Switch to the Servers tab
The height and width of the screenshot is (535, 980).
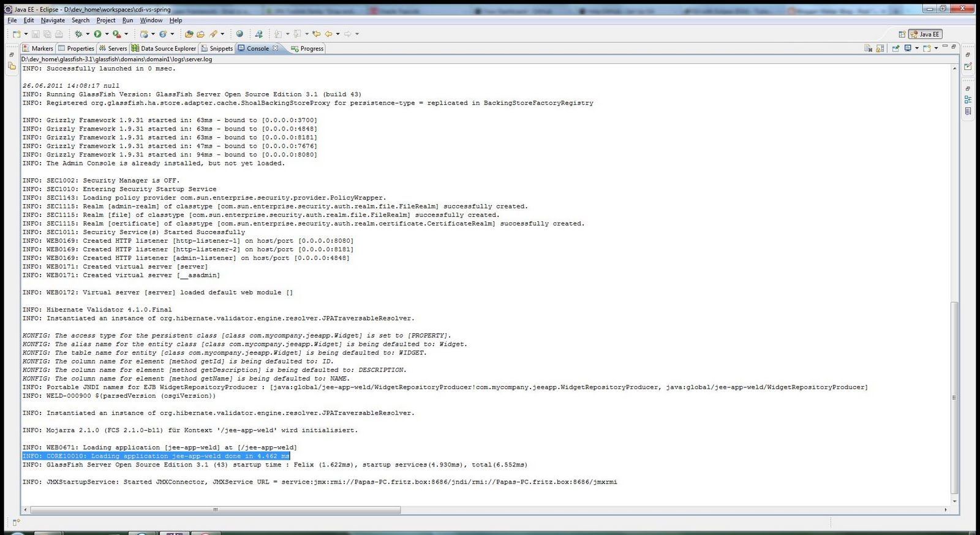pos(113,48)
